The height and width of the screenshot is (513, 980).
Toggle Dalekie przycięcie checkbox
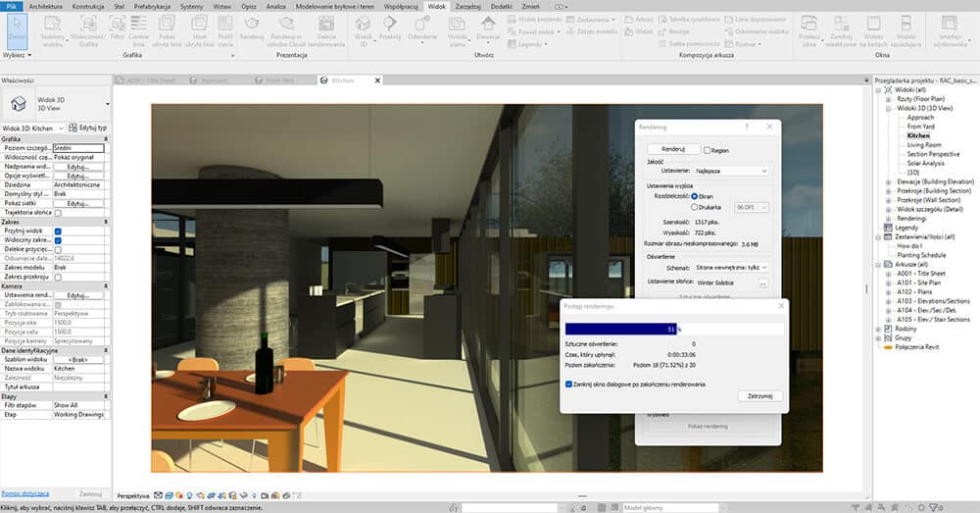coord(58,249)
